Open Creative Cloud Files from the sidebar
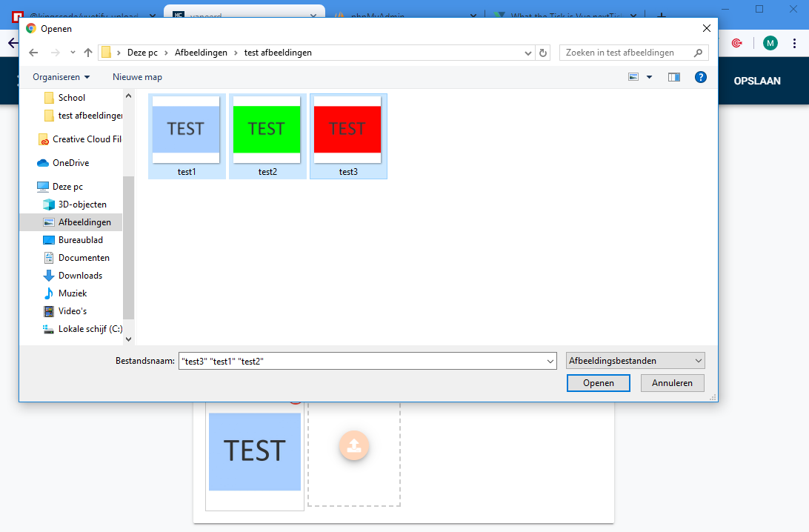 tap(85, 139)
